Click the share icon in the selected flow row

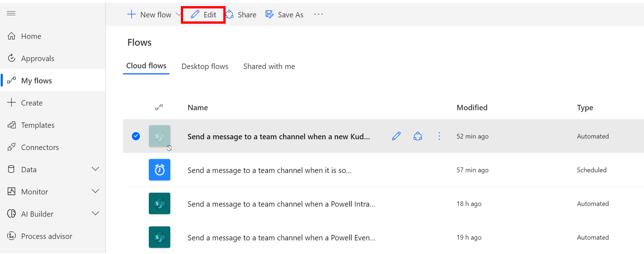coord(418,136)
